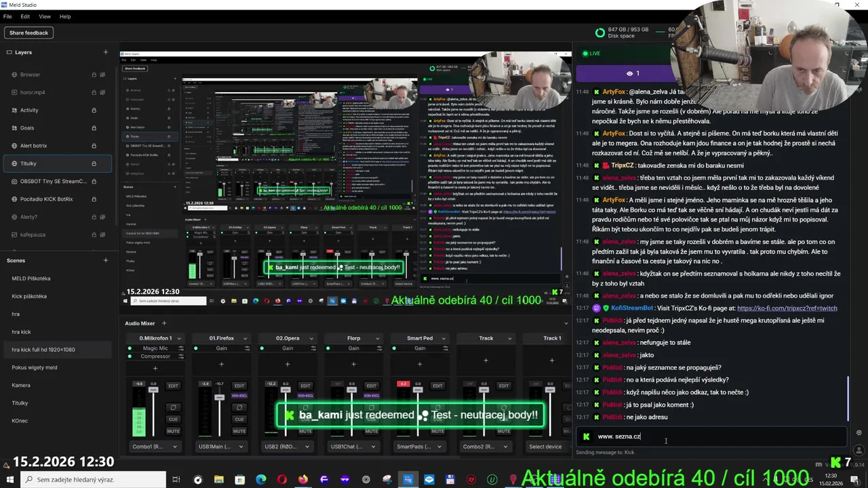The image size is (868, 488).
Task: Expand the Smart Ped track dropdown
Action: point(443,338)
